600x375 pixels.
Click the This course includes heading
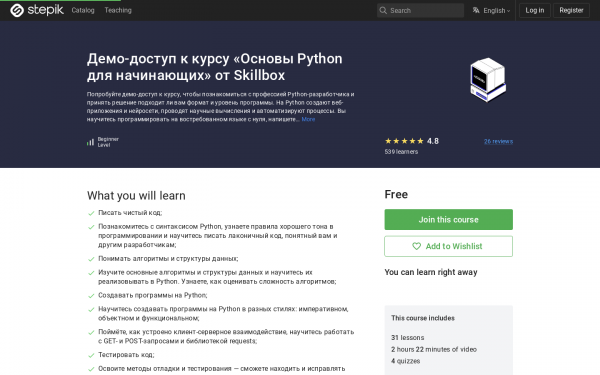point(423,318)
